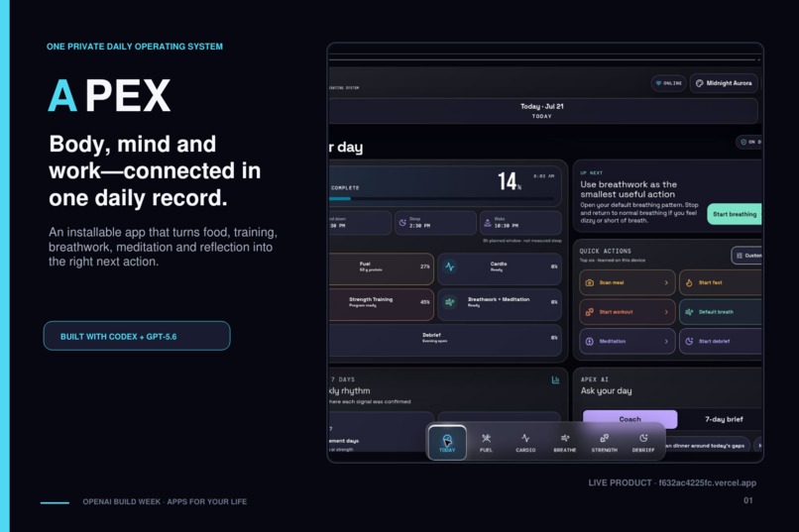Select the Coach mode in Ask your day
The image size is (799, 532).
(x=629, y=419)
